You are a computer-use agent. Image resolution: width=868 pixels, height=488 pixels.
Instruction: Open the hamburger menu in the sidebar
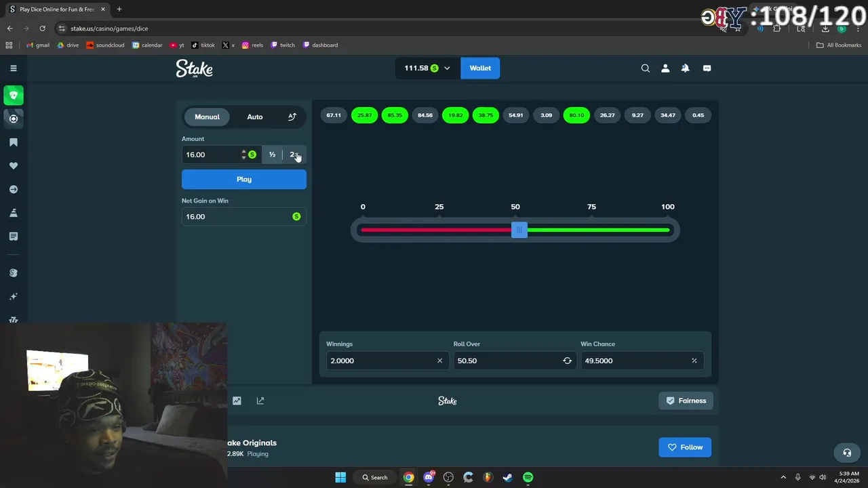[13, 68]
